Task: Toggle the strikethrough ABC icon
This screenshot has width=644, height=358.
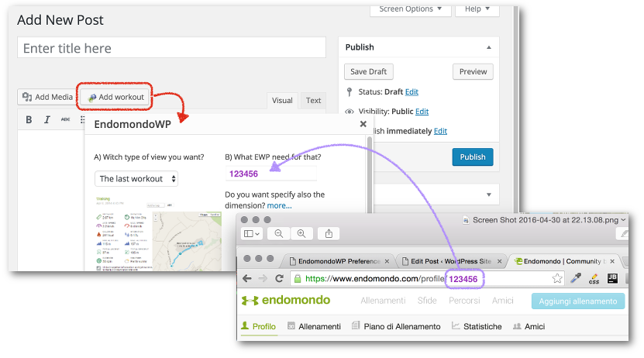Action: [65, 119]
